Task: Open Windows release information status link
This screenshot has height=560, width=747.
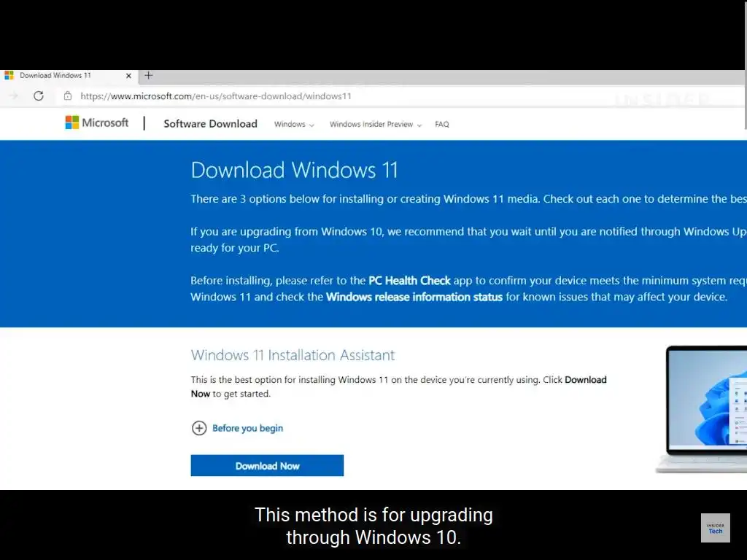Action: tap(414, 297)
